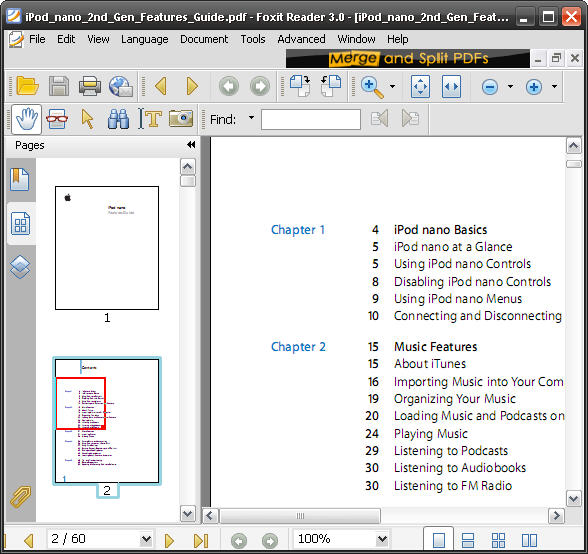Email the document using globe envelope icon
The image size is (588, 554).
tap(121, 86)
